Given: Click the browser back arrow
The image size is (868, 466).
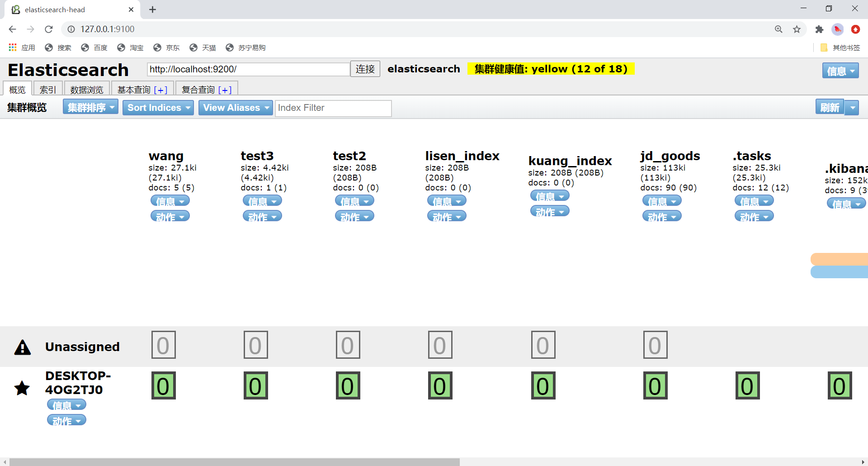Looking at the screenshot, I should (x=12, y=29).
